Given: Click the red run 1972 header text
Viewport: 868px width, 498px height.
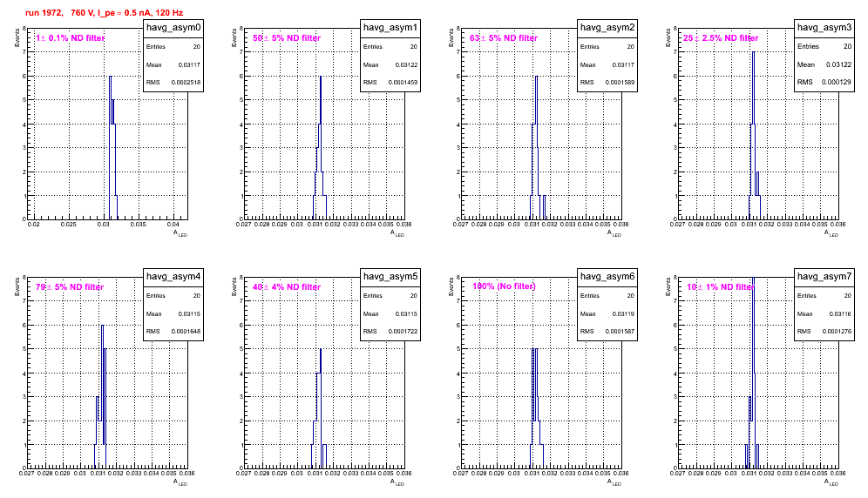Looking at the screenshot, I should pos(104,13).
